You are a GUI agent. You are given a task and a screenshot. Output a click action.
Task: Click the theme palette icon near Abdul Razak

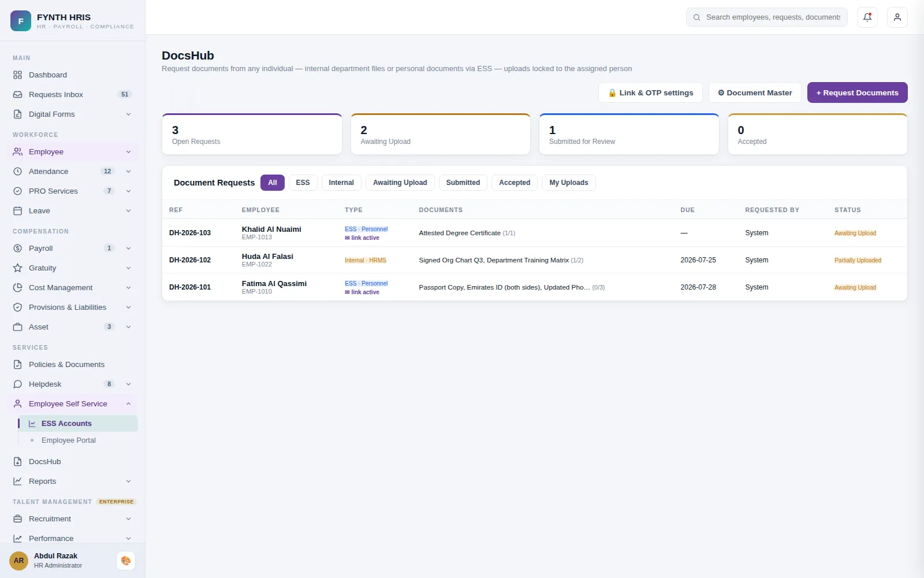click(x=126, y=561)
